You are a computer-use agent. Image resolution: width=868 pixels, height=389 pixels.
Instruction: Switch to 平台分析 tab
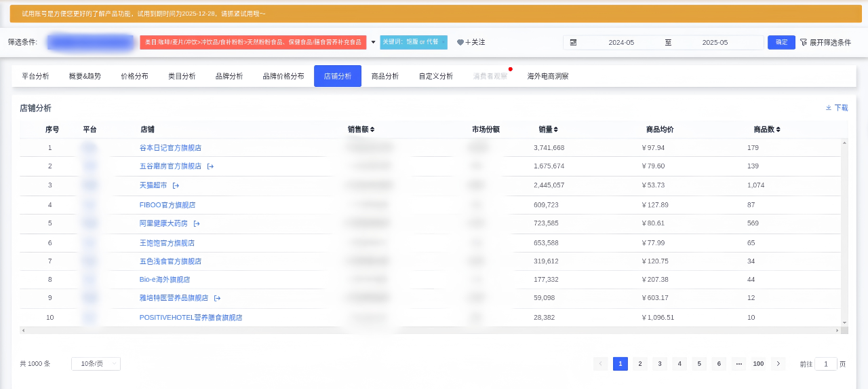click(x=35, y=76)
